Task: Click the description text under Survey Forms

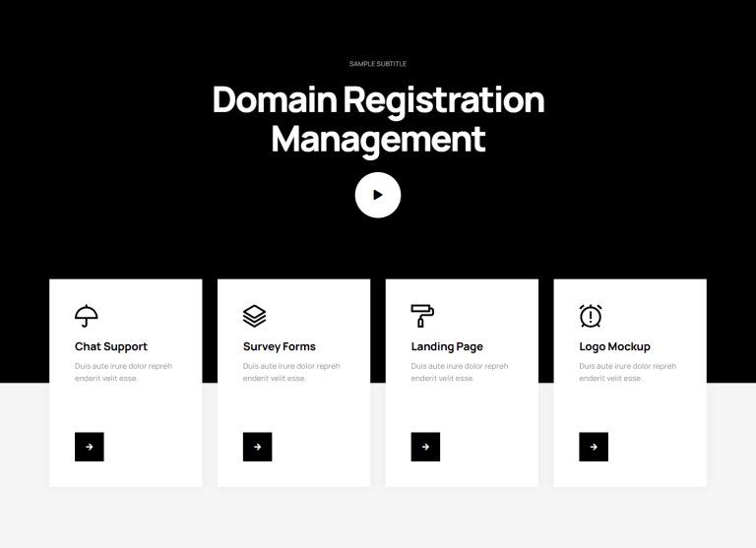Action: tap(291, 372)
